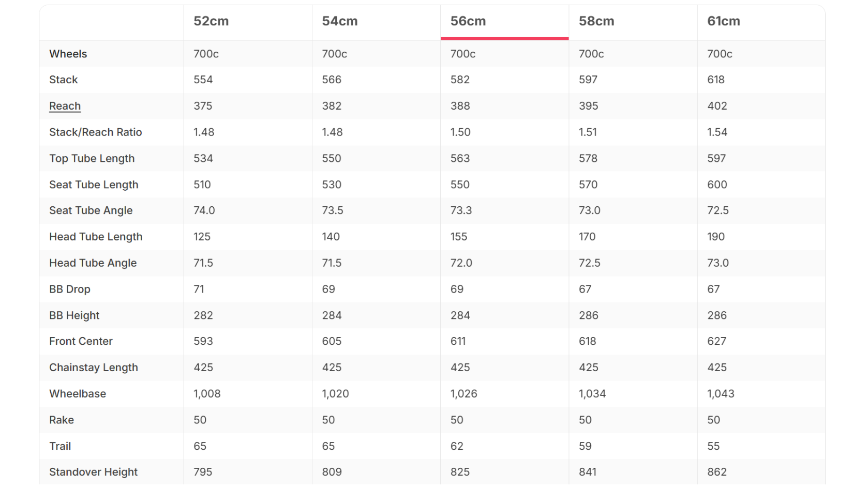The height and width of the screenshot is (488, 868).
Task: Click the Stack row label
Action: (x=63, y=80)
